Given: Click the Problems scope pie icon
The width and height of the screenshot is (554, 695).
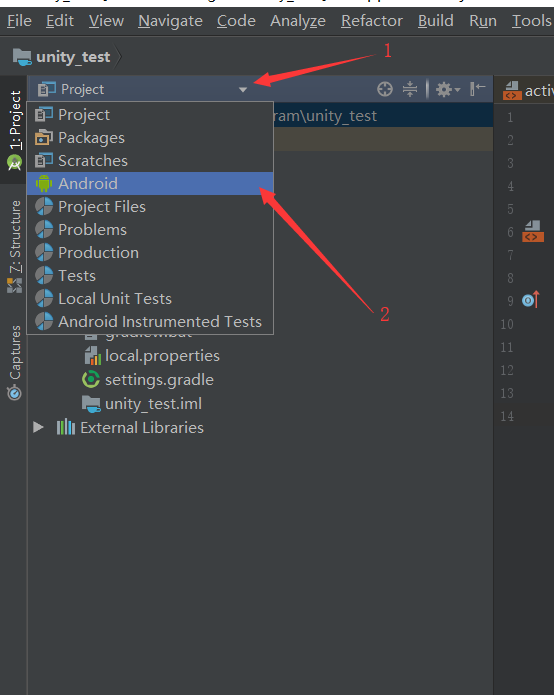Looking at the screenshot, I should tap(44, 230).
